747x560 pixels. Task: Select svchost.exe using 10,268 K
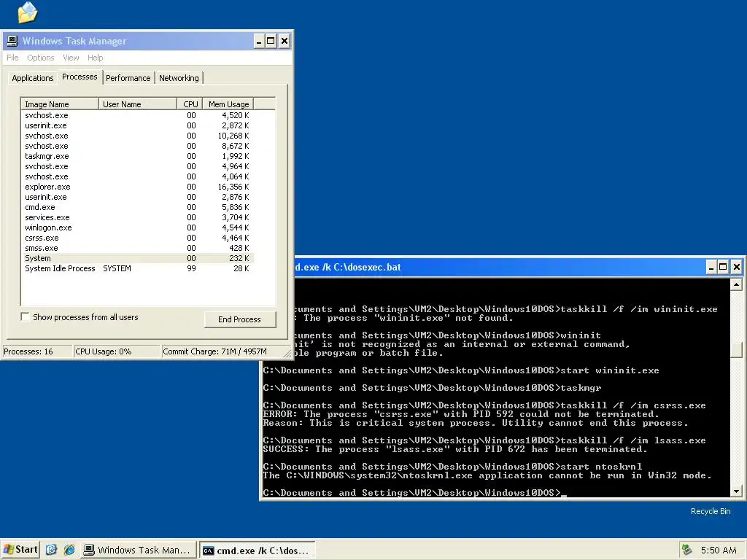pos(137,136)
